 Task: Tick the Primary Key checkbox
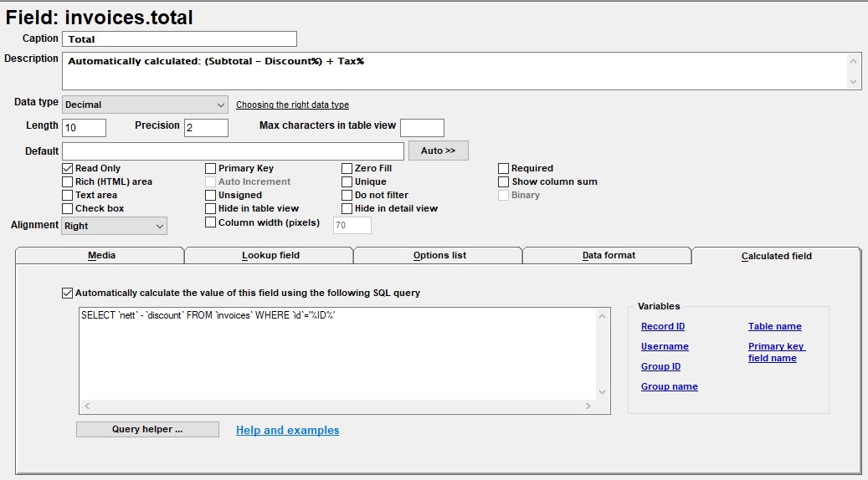(x=210, y=168)
